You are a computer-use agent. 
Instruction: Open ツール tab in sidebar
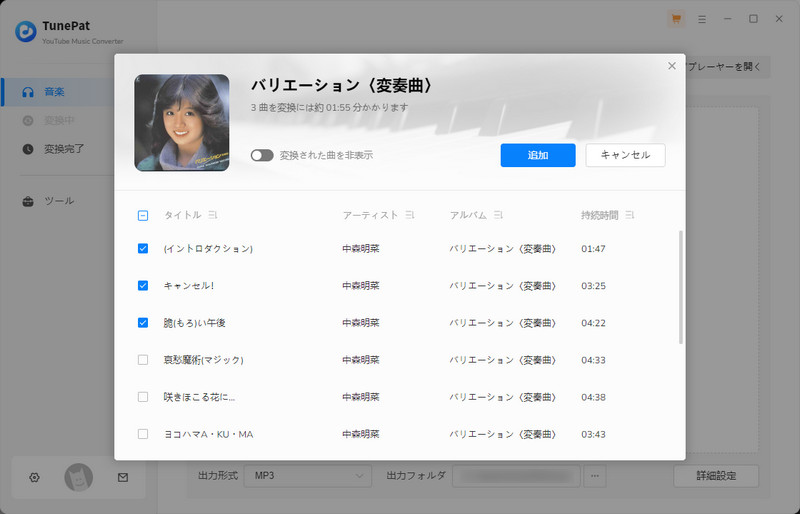[57, 201]
